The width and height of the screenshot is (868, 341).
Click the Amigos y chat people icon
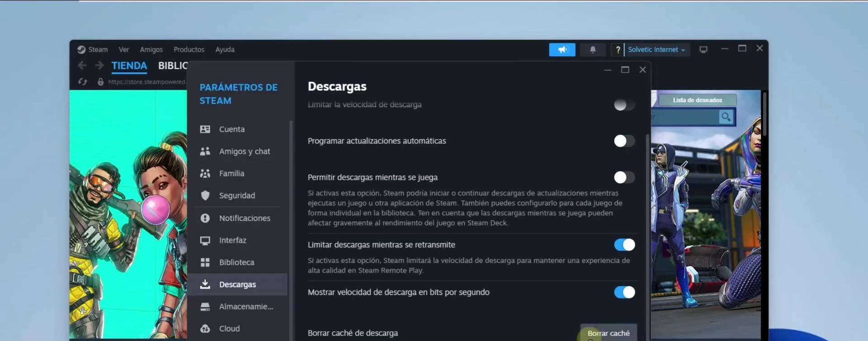tap(205, 152)
